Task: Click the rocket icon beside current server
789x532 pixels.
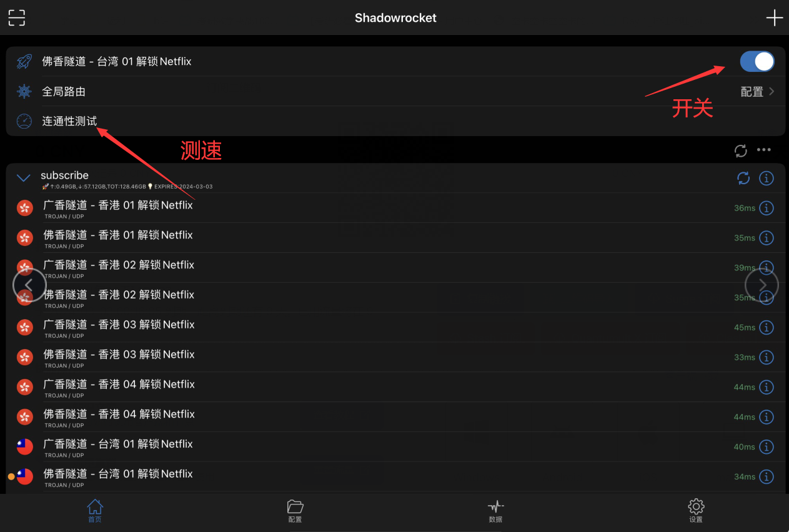Action: tap(24, 61)
